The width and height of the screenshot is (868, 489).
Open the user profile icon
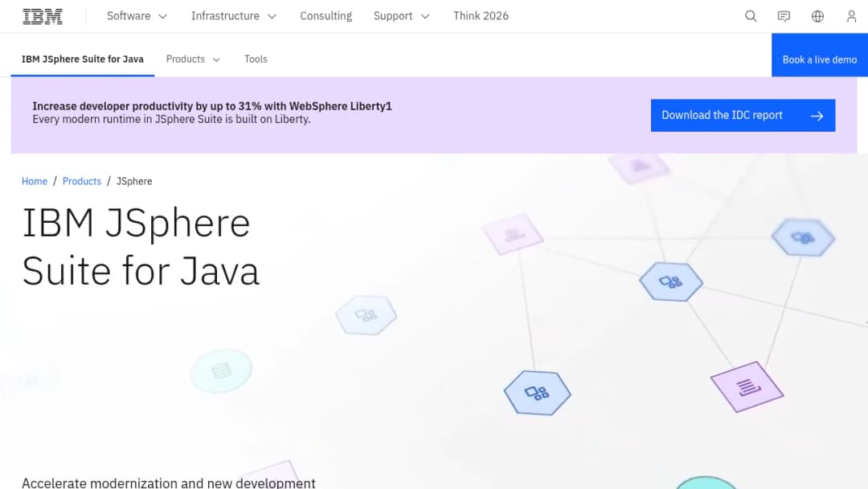tap(851, 16)
